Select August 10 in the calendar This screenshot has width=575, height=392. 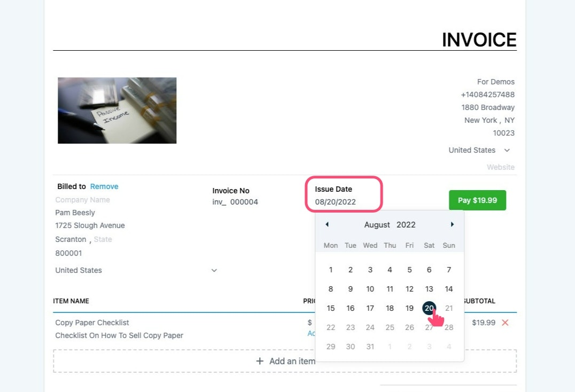coord(370,289)
